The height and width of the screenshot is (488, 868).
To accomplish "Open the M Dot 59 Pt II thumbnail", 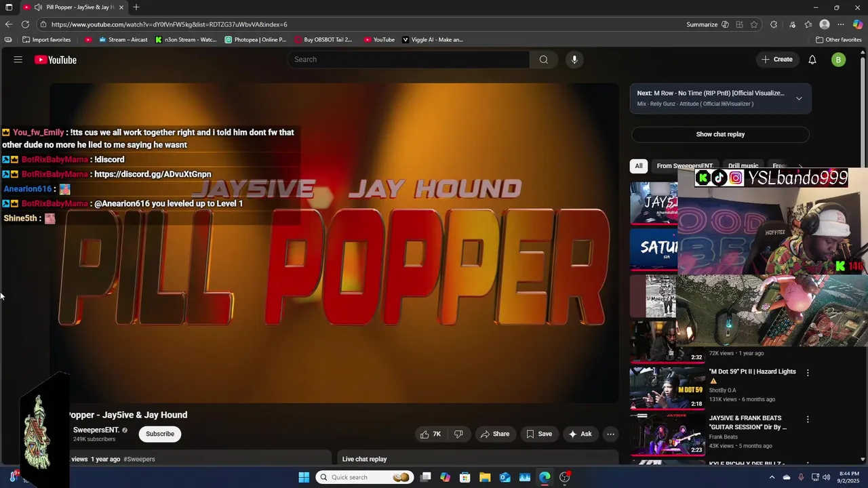I will coord(668,388).
